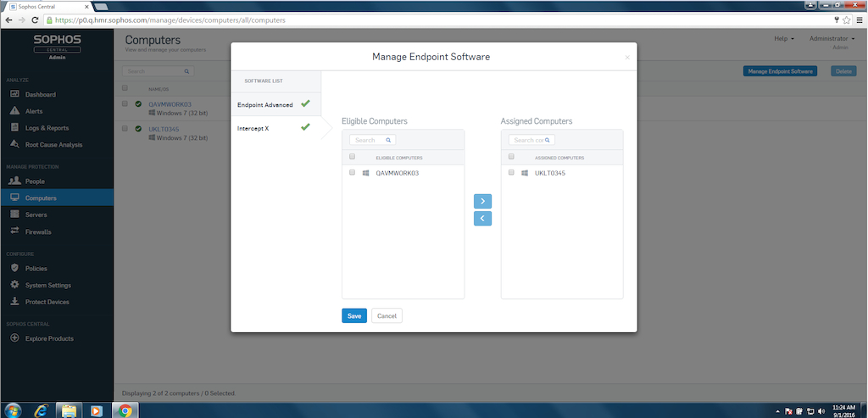
Task: Select Intercept X in software list
Action: (275, 128)
